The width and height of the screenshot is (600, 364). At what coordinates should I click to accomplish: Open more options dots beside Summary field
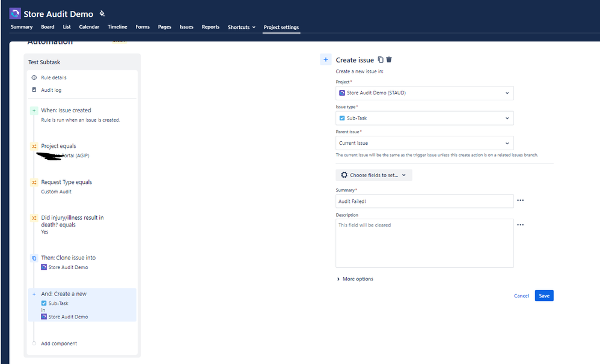(521, 201)
